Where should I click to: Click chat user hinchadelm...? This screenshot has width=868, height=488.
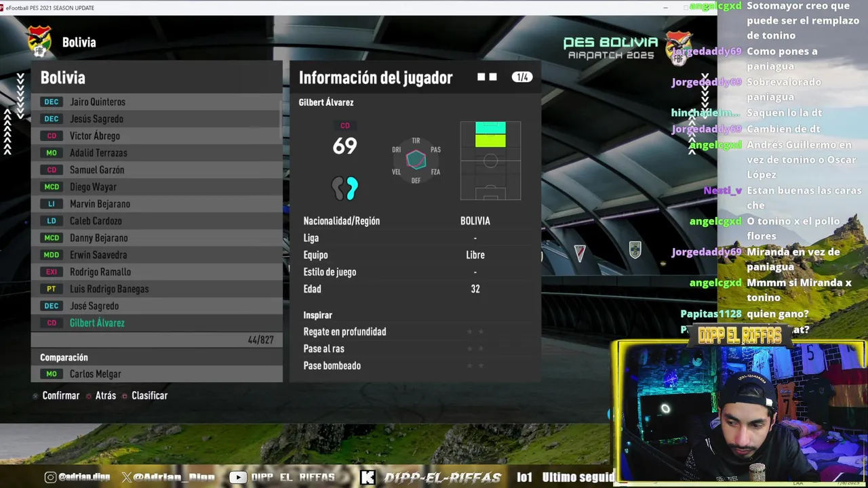click(705, 113)
